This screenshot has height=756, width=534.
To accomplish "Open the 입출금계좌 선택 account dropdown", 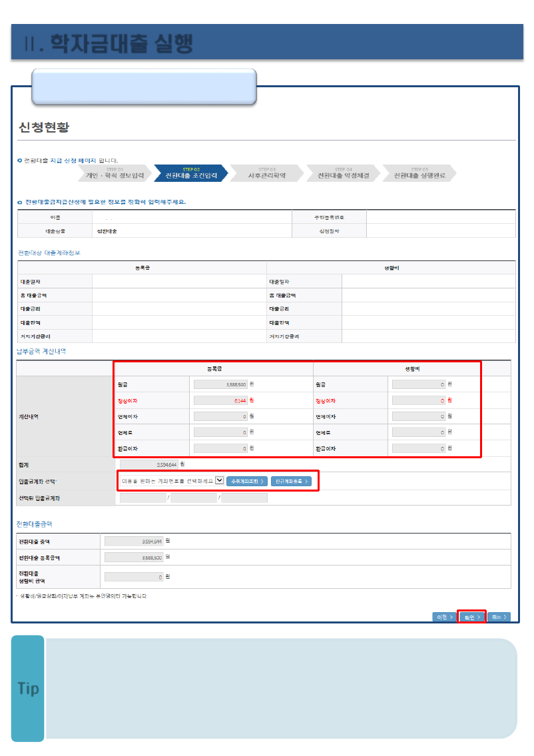I will click(x=219, y=480).
